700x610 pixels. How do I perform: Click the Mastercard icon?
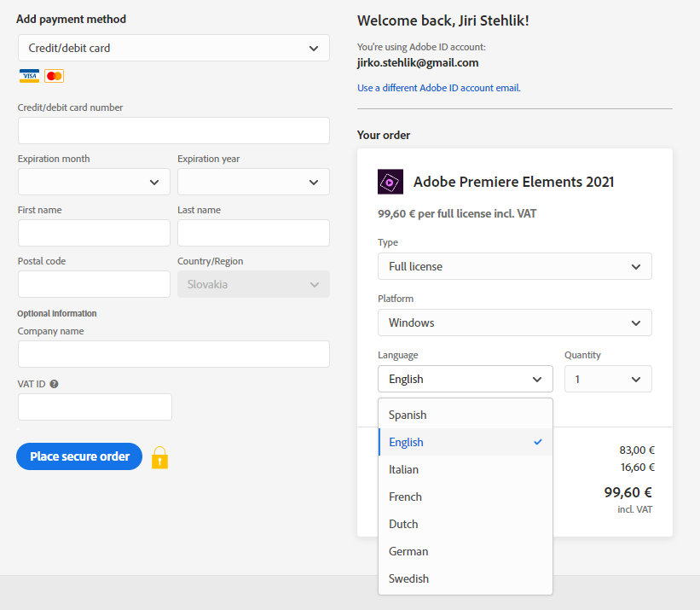point(55,77)
